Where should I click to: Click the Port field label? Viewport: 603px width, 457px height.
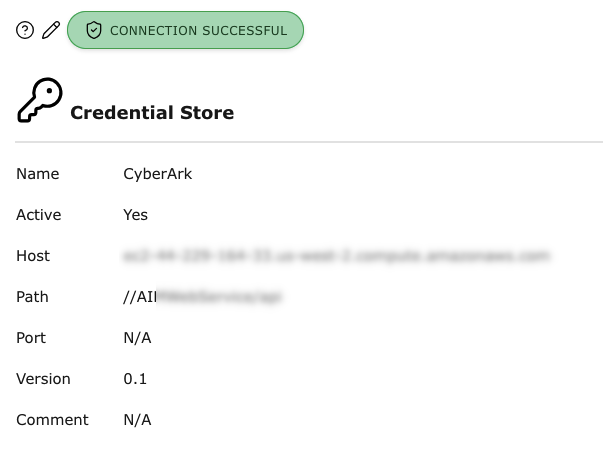[x=31, y=338]
